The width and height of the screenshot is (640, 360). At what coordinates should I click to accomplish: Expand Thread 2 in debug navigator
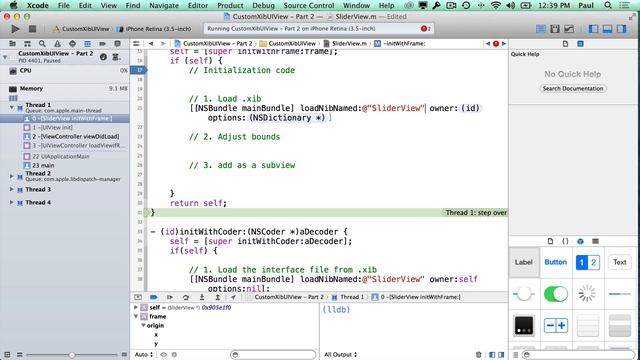click(x=11, y=176)
